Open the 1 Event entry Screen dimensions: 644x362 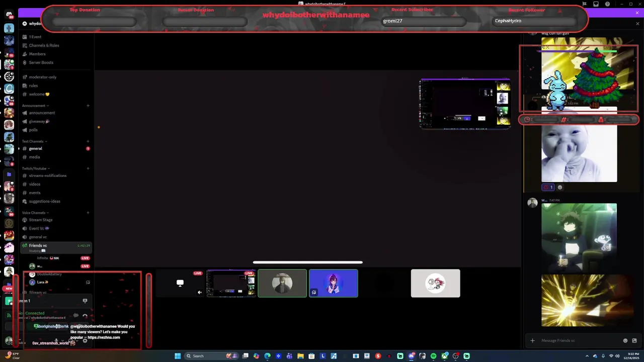coord(35,37)
